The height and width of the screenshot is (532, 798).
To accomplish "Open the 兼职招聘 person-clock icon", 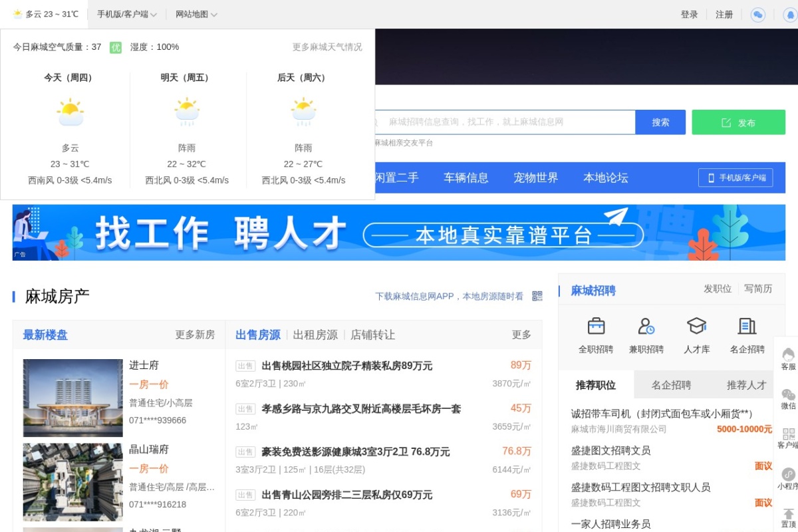I will [x=646, y=326].
